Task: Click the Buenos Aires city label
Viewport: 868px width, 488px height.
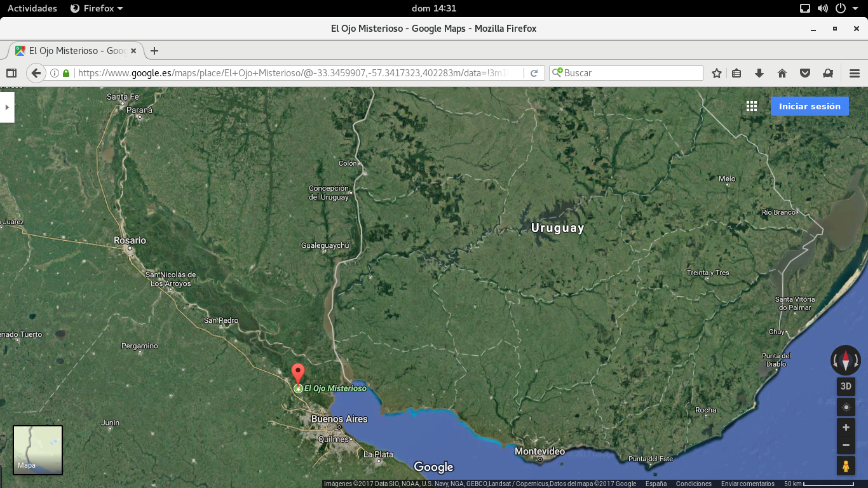Action: click(339, 419)
